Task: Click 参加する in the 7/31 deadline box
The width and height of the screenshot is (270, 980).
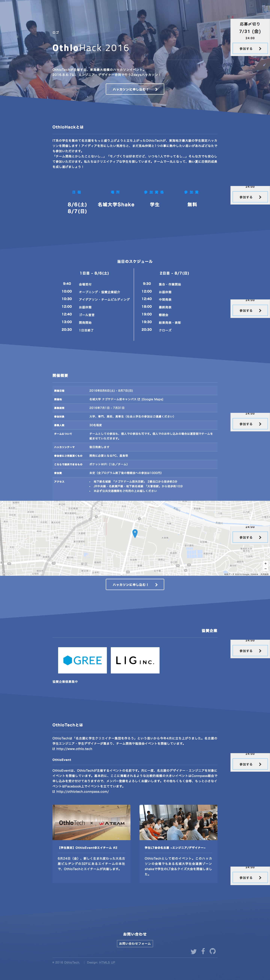Action: tap(250, 49)
